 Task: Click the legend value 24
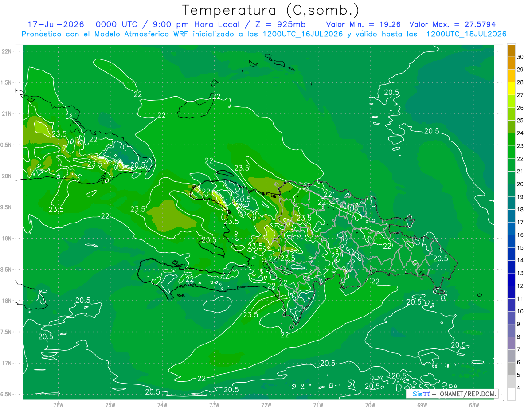[x=520, y=133]
